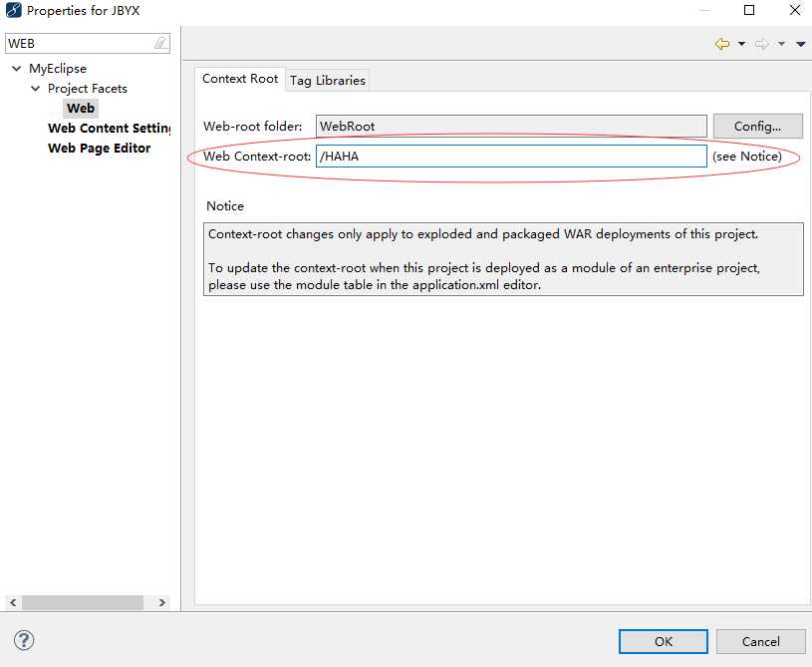The height and width of the screenshot is (667, 812).
Task: Close the Properties for JBYX window
Action: point(795,10)
